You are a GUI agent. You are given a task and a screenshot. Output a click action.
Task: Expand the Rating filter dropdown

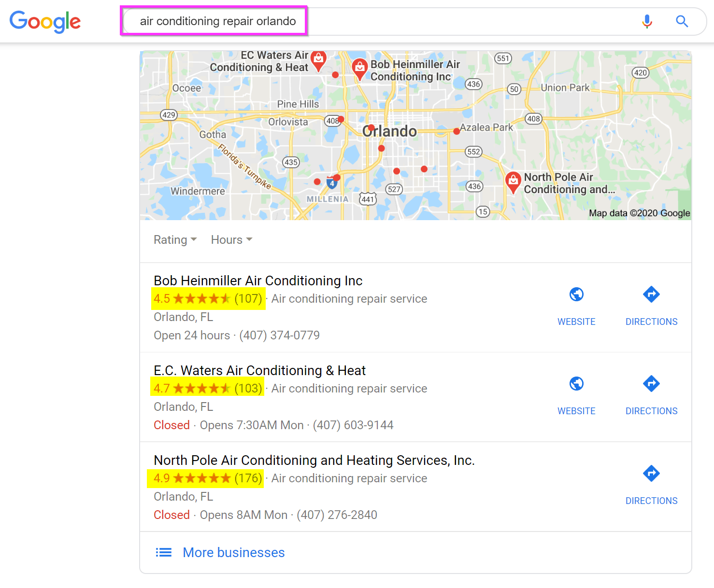point(175,240)
